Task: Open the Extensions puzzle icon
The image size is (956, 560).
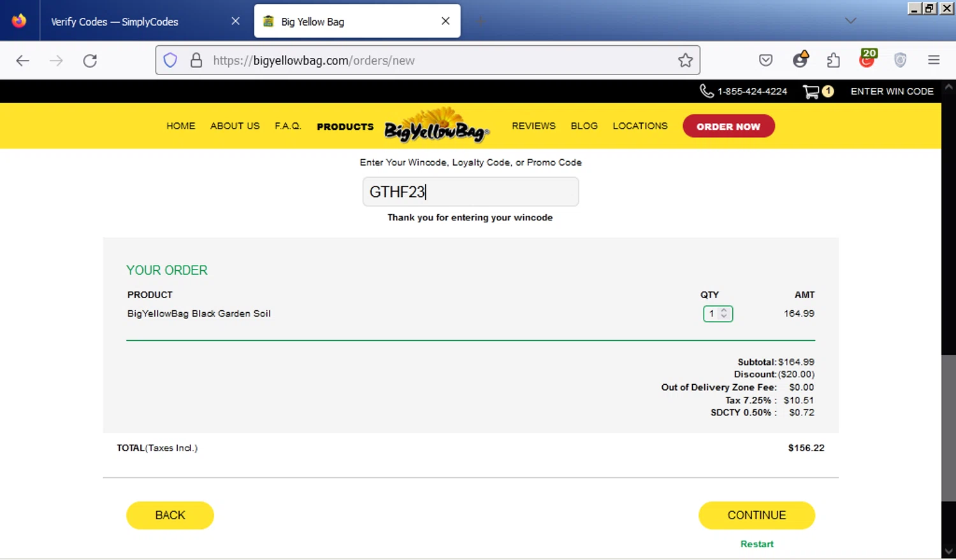Action: click(833, 61)
